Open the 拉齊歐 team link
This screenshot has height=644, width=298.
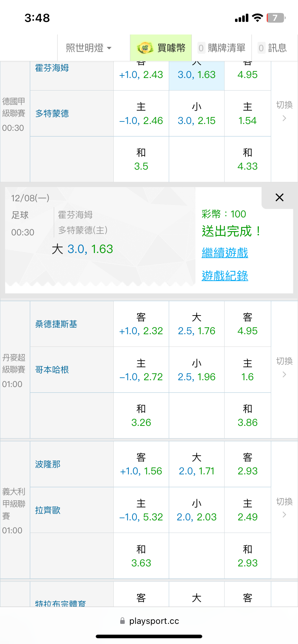click(48, 510)
